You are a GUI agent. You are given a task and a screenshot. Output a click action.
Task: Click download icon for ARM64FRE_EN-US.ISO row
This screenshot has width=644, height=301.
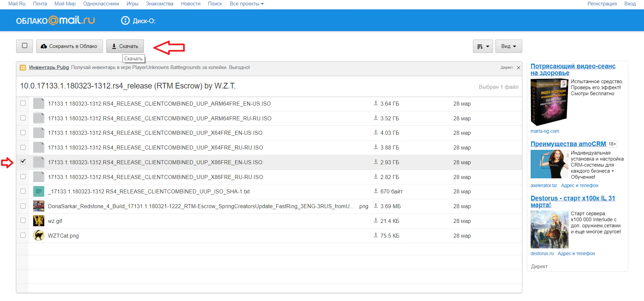click(376, 103)
